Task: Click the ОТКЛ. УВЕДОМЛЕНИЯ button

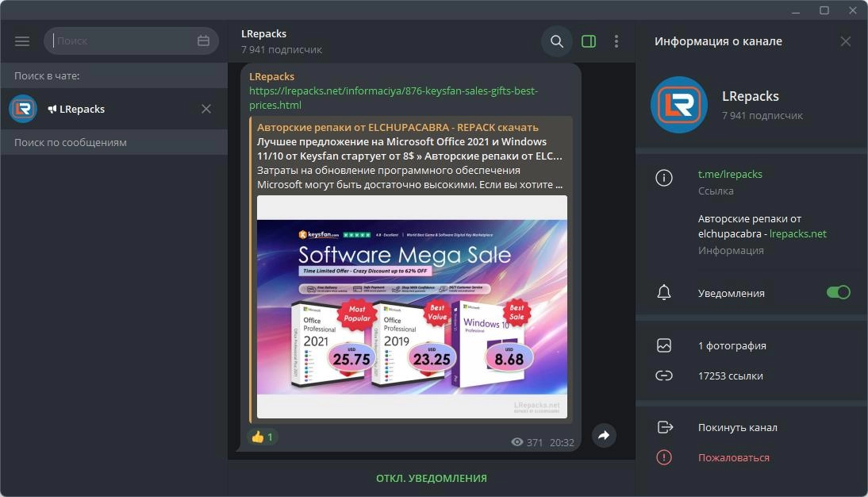Action: 432,478
